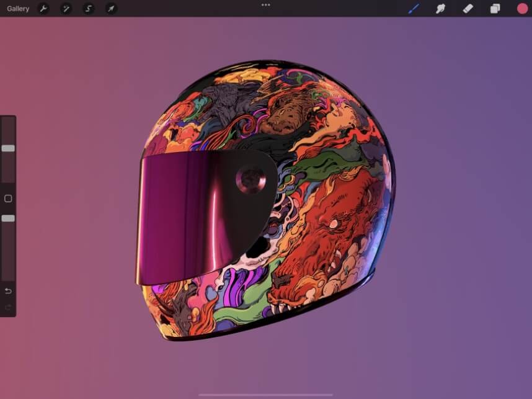Undo the last stroke with the sidebar arrow
532x399 pixels.
click(7, 290)
